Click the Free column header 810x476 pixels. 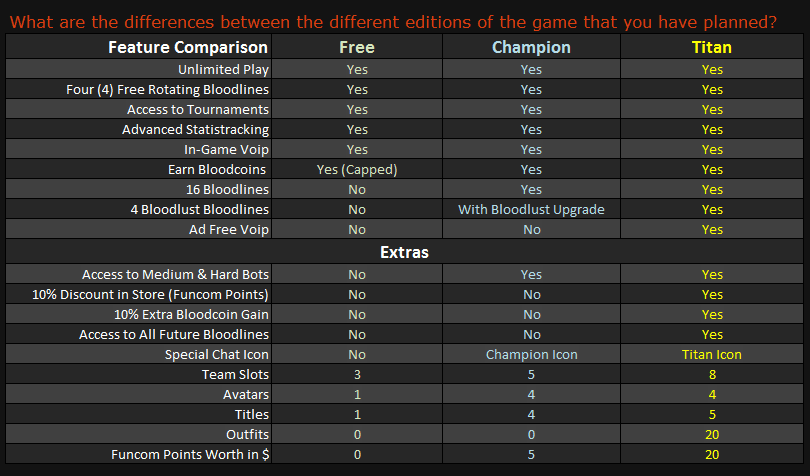tap(356, 47)
